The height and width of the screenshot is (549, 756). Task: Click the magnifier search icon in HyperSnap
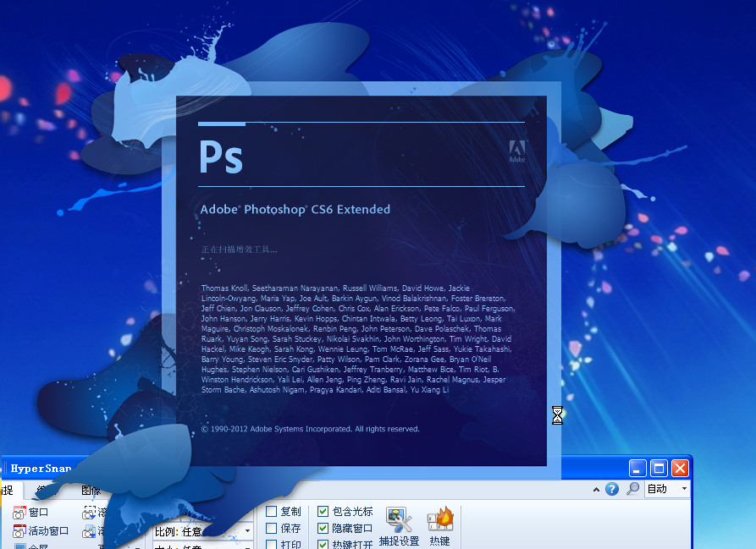632,489
